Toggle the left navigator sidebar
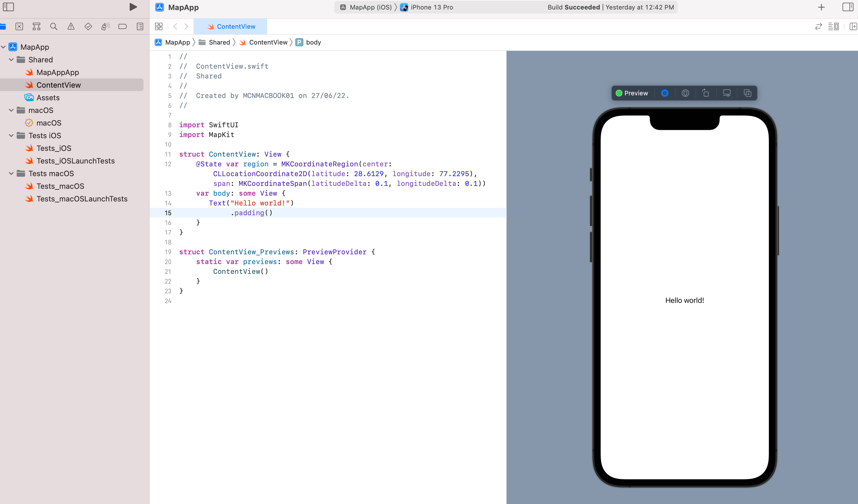The image size is (858, 504). click(x=8, y=7)
